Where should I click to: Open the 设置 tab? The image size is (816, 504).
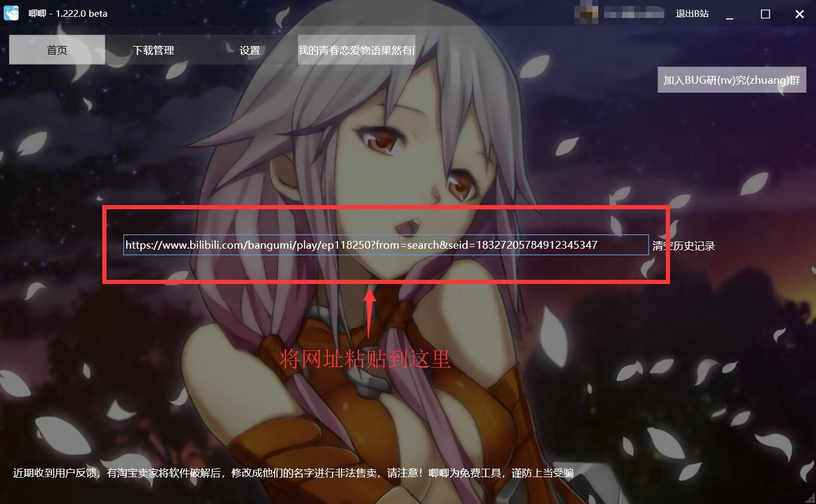(x=249, y=50)
